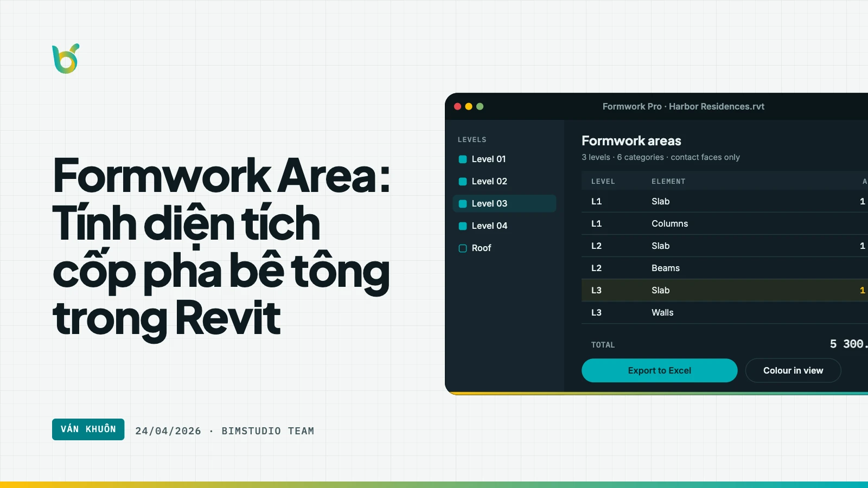868x488 pixels.
Task: Click the red window close dot
Action: 457,106
